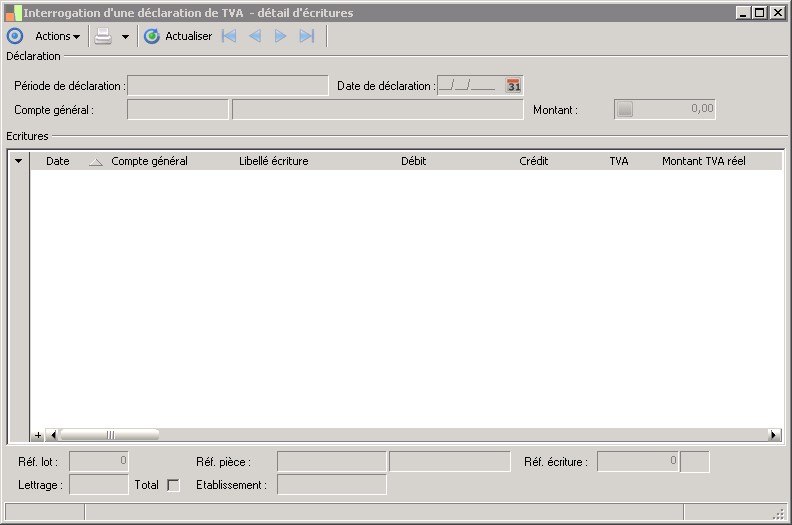Click the Réf. lot field
This screenshot has width=792, height=525.
coord(98,461)
